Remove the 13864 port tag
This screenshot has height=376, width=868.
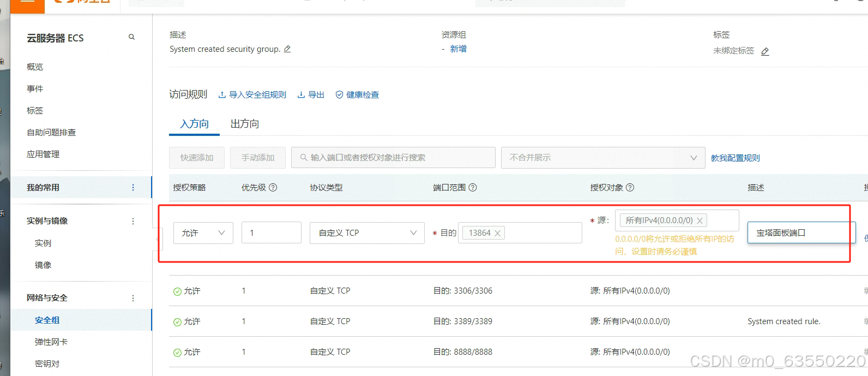(497, 233)
